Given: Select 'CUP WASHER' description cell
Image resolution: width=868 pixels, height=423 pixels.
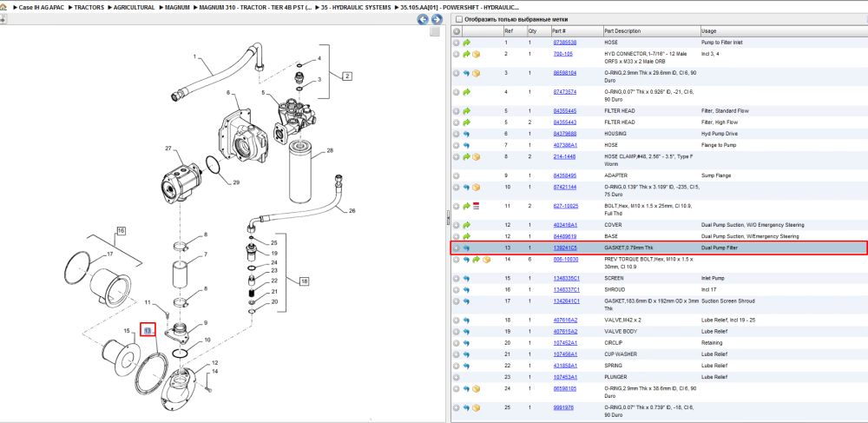Looking at the screenshot, I should point(620,354).
